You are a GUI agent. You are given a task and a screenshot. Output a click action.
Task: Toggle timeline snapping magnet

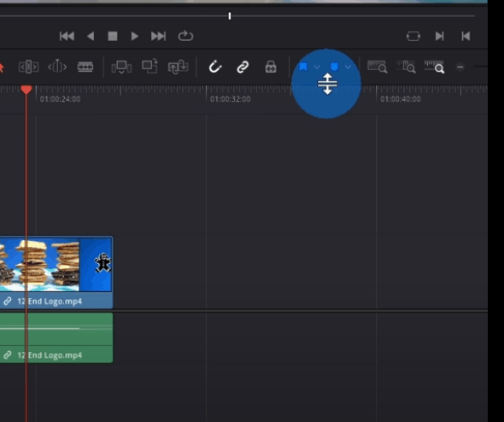coord(215,67)
